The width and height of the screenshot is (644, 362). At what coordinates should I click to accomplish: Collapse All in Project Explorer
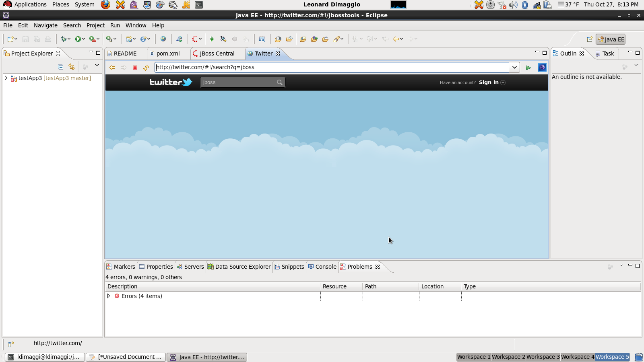coord(60,67)
